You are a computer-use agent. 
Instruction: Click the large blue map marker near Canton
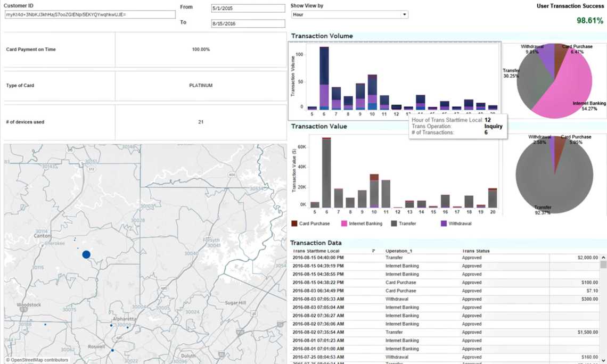click(86, 255)
